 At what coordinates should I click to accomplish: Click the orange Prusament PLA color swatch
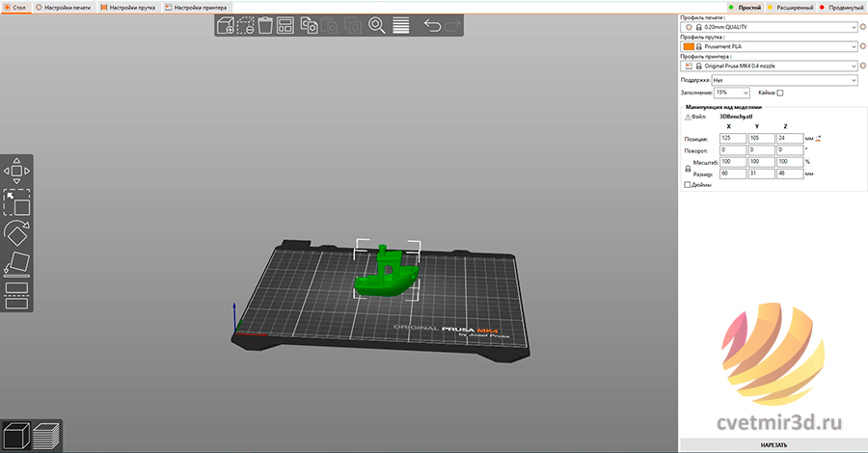[689, 46]
